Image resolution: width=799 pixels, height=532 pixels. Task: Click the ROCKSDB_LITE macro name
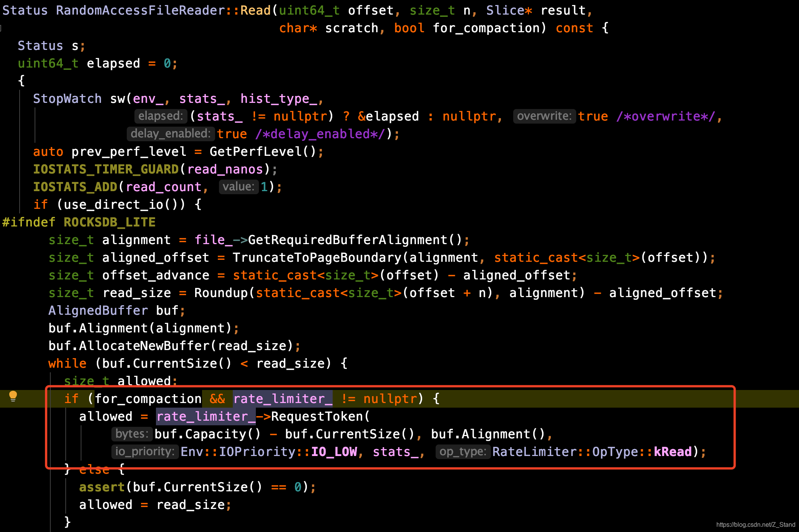[109, 222]
